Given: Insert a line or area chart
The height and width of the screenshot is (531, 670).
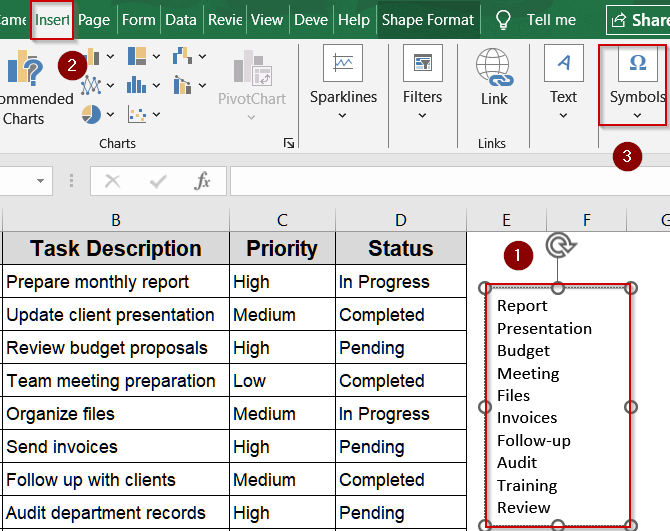Looking at the screenshot, I should 91,85.
